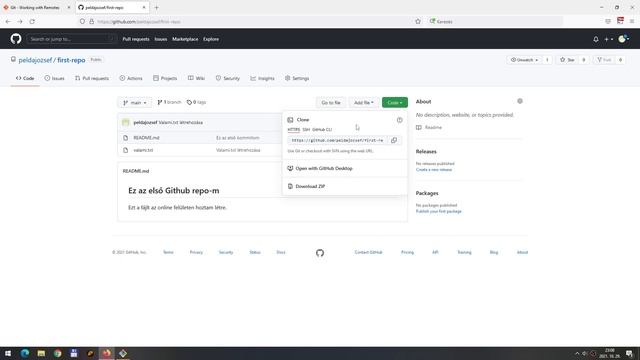This screenshot has width=640, height=360.
Task: View the 1 branch link
Action: (169, 102)
